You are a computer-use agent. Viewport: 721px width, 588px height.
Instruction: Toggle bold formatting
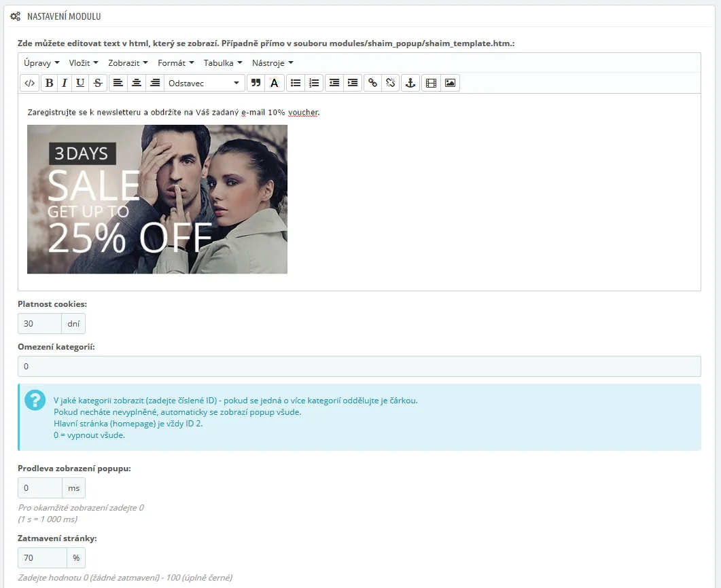tap(49, 83)
